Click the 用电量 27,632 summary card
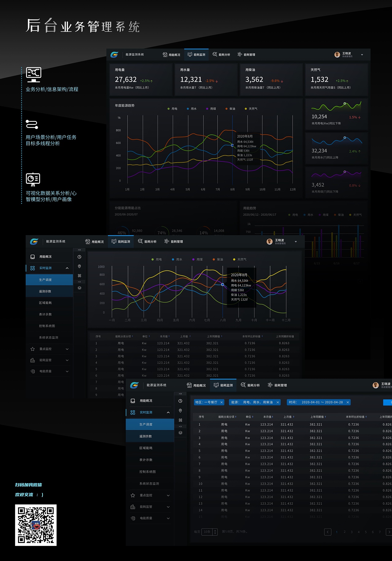Image resolution: width=392 pixels, height=561 pixels. [141, 80]
